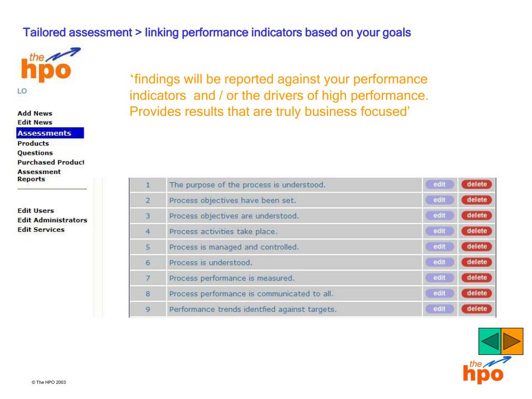Go to Products in the sidebar
The height and width of the screenshot is (399, 532).
[x=33, y=143]
